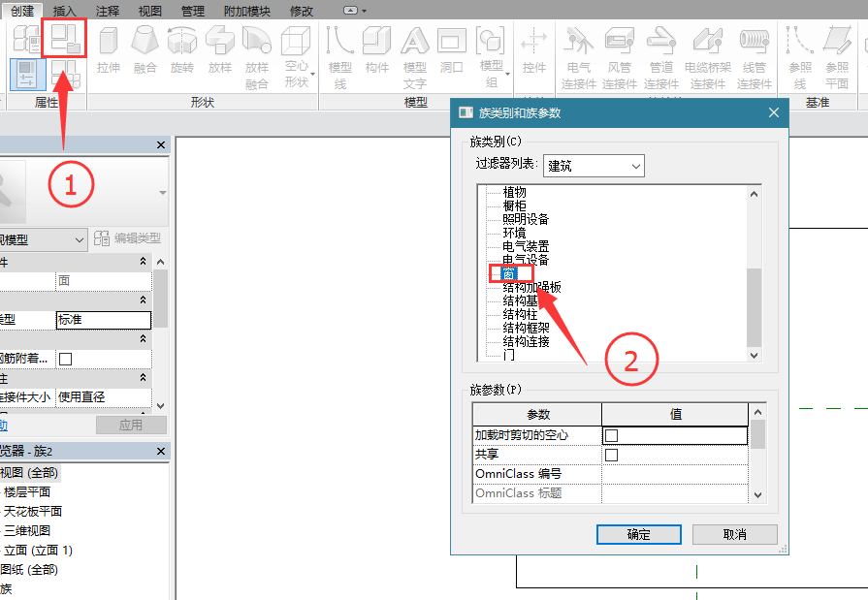Toggle the 属性 Properties palette ribbon button

click(x=27, y=75)
